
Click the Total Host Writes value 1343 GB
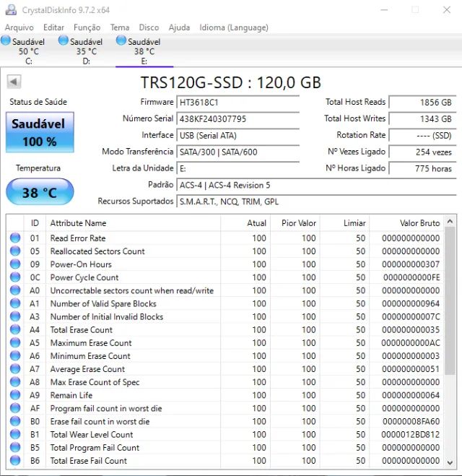pos(422,119)
